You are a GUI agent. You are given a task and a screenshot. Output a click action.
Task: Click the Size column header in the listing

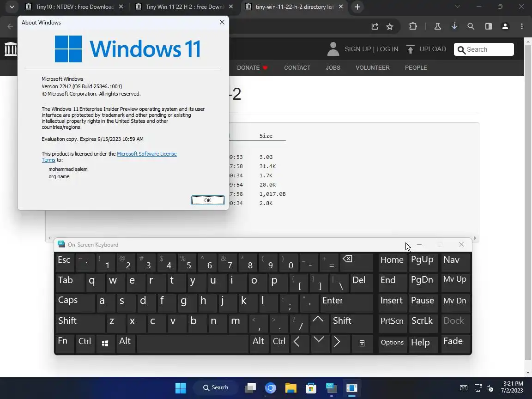[266, 136]
